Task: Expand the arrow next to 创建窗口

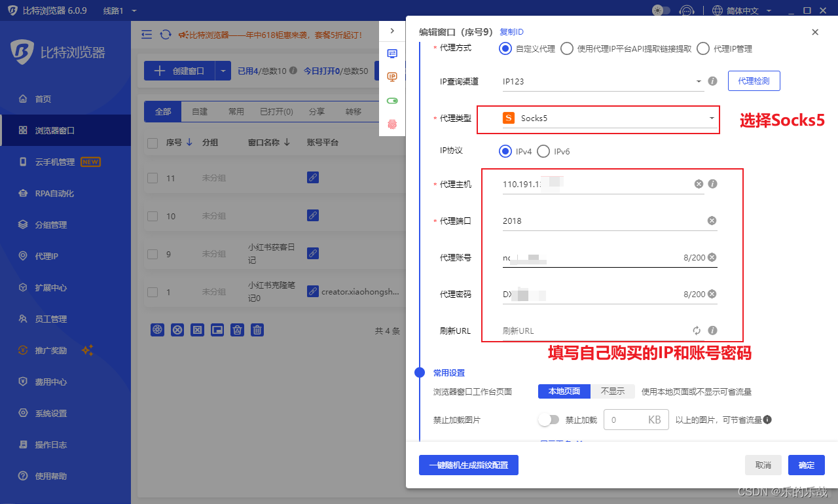Action: (x=223, y=71)
